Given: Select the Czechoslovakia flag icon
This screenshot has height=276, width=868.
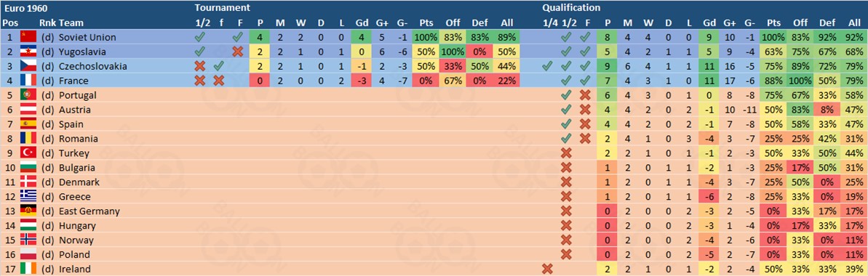Looking at the screenshot, I should click(28, 66).
